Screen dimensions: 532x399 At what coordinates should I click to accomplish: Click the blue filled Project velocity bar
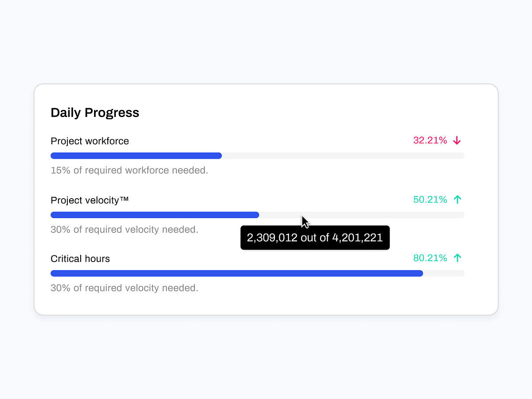(x=155, y=215)
